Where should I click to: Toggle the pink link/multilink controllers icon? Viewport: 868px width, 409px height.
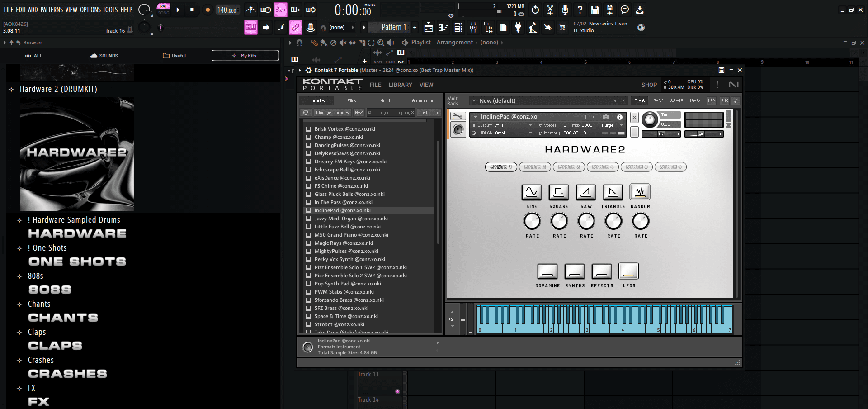click(295, 28)
